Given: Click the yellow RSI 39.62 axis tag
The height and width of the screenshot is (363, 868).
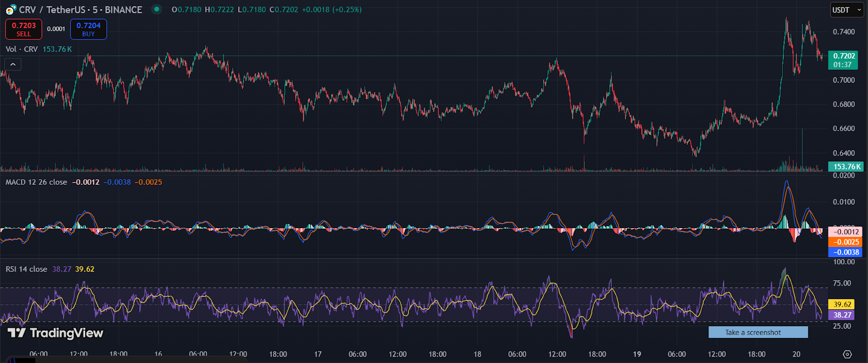Looking at the screenshot, I should tap(842, 304).
